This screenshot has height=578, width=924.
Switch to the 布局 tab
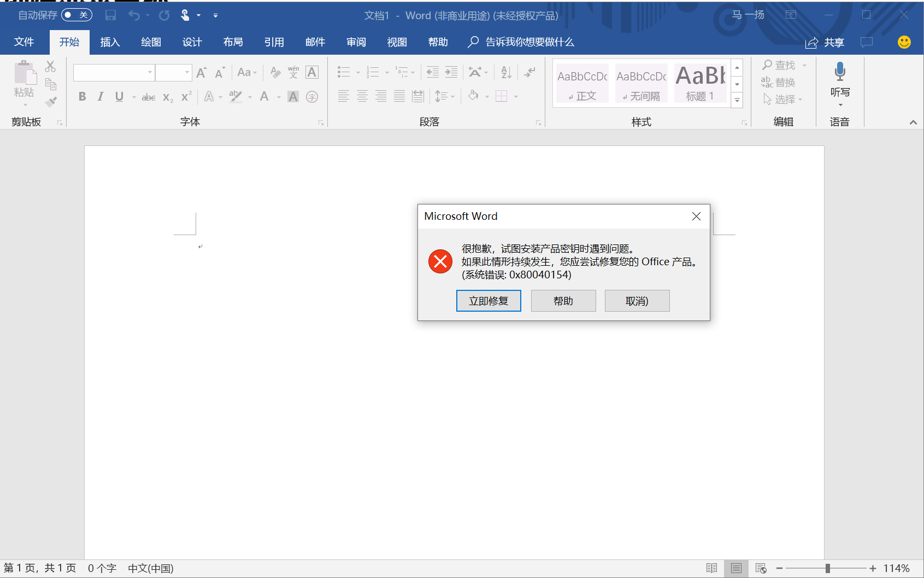(233, 42)
